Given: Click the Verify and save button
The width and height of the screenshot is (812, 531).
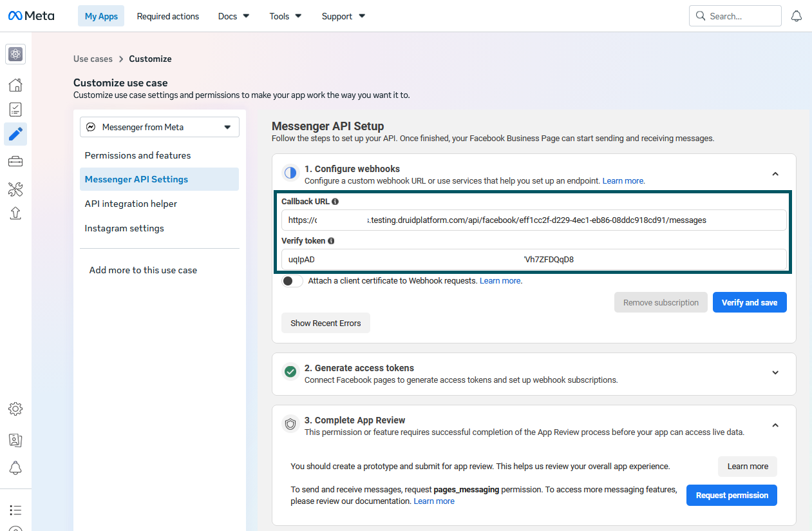Looking at the screenshot, I should (750, 302).
